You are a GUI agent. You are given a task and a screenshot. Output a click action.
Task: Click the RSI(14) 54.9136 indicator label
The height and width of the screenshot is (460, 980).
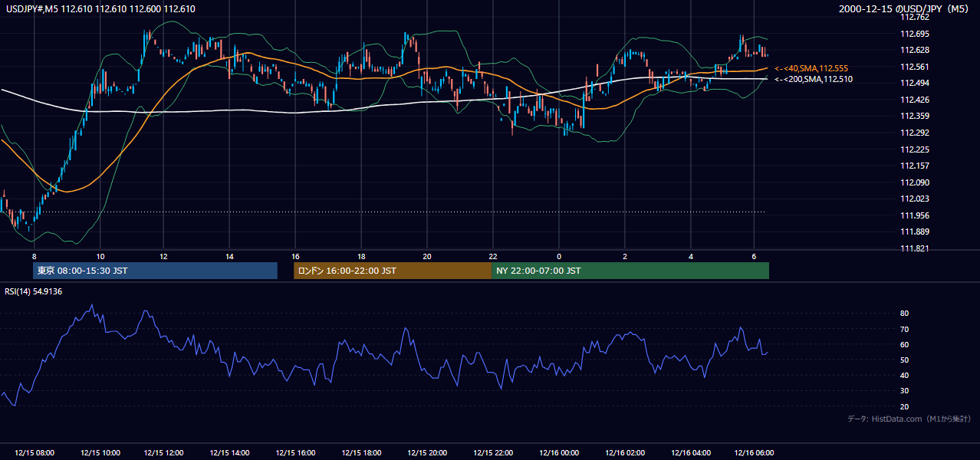click(34, 291)
